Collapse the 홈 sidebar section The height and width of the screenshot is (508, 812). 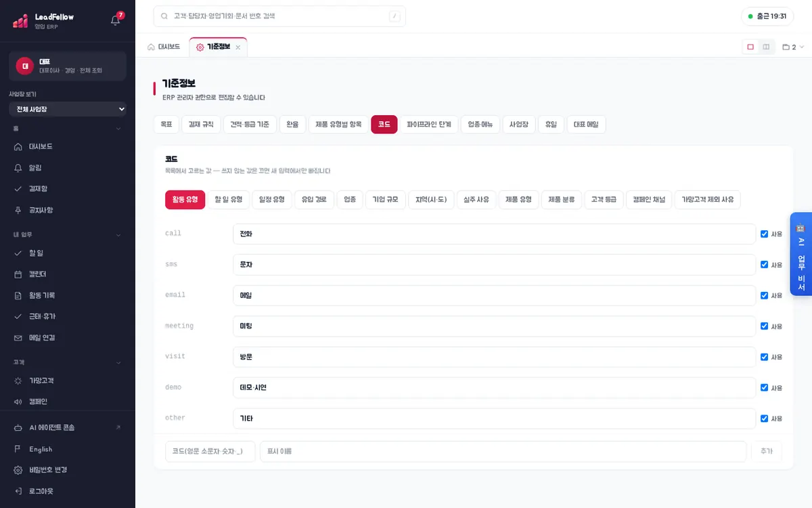click(118, 128)
